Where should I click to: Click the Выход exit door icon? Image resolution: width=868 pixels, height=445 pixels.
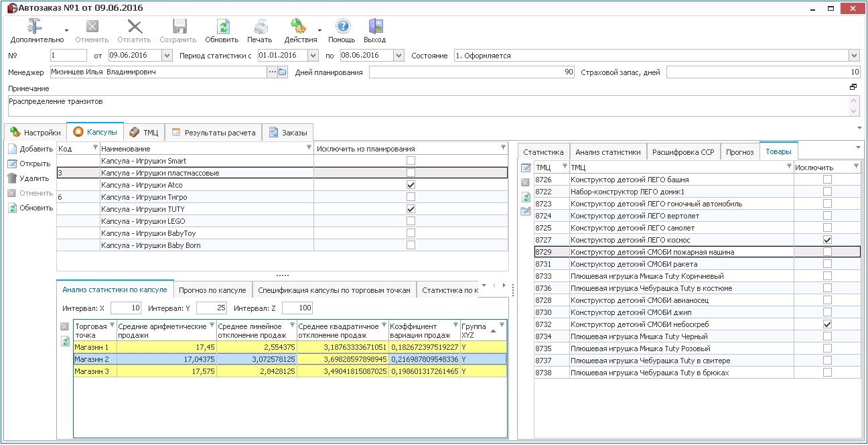click(376, 26)
